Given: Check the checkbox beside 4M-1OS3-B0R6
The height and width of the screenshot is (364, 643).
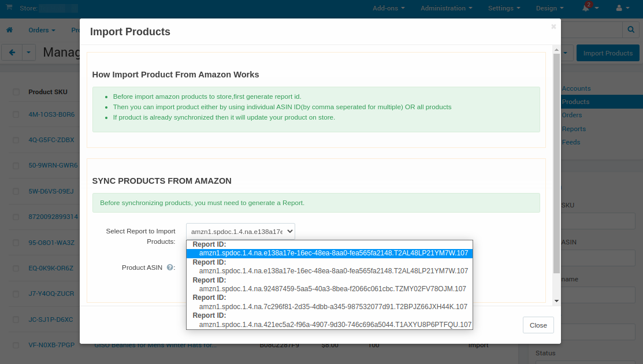Looking at the screenshot, I should coord(16,114).
